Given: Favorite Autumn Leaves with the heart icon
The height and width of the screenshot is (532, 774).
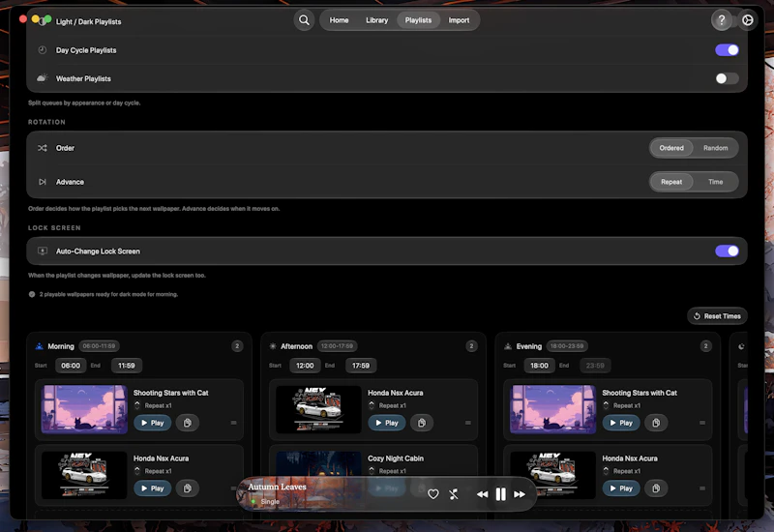Looking at the screenshot, I should click(x=432, y=494).
